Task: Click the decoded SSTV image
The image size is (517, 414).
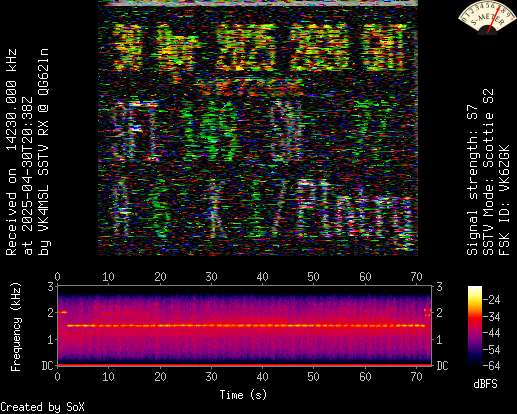Action: point(258,128)
